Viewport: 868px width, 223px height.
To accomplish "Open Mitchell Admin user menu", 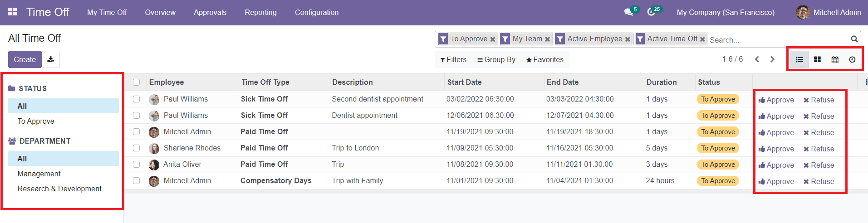I will tap(829, 12).
